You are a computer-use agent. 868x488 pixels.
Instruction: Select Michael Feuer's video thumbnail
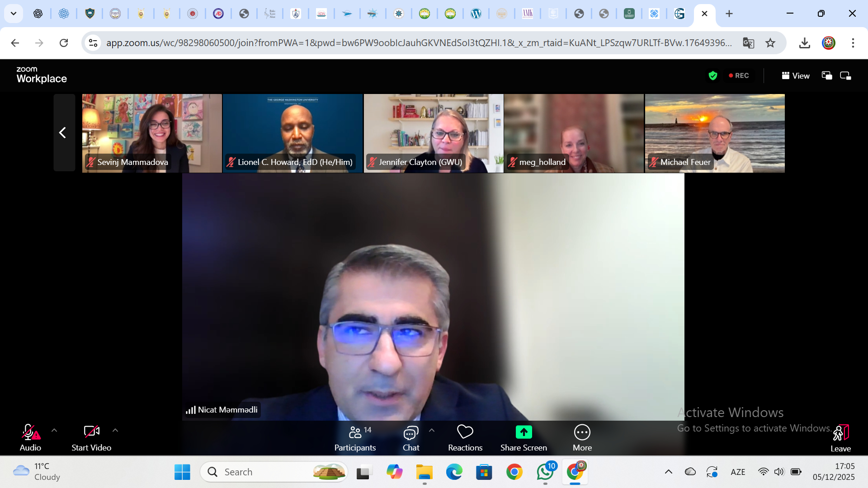[x=715, y=133]
